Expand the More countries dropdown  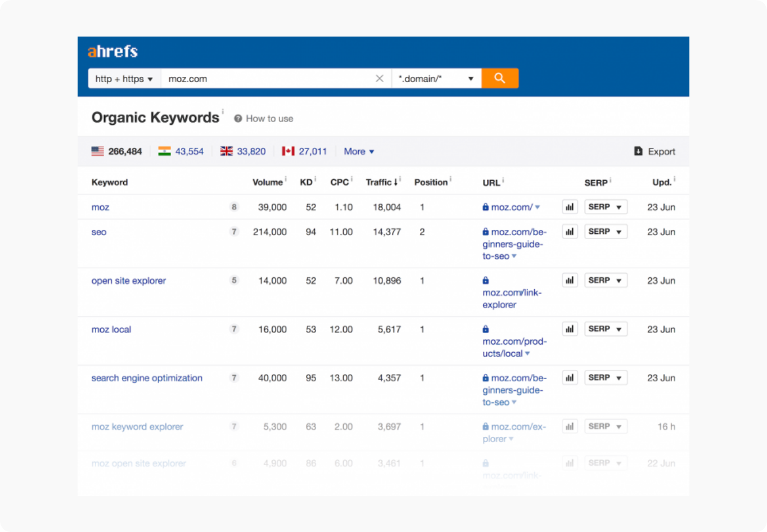pos(359,151)
